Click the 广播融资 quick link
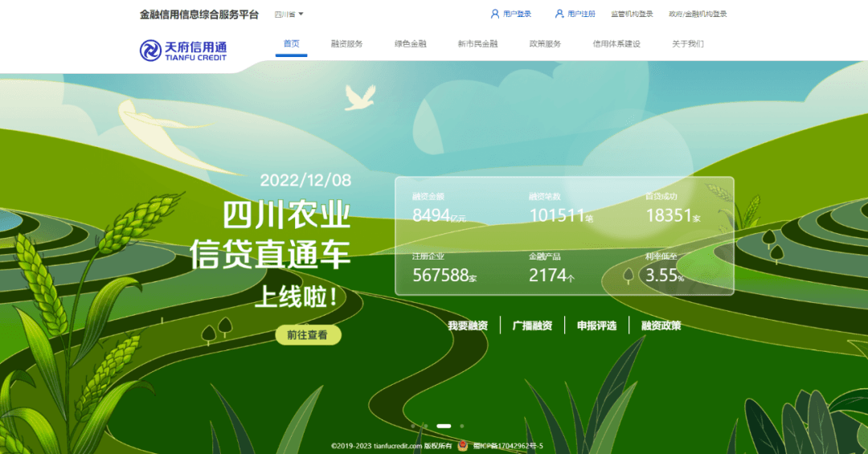This screenshot has height=454, width=868. pos(532,325)
